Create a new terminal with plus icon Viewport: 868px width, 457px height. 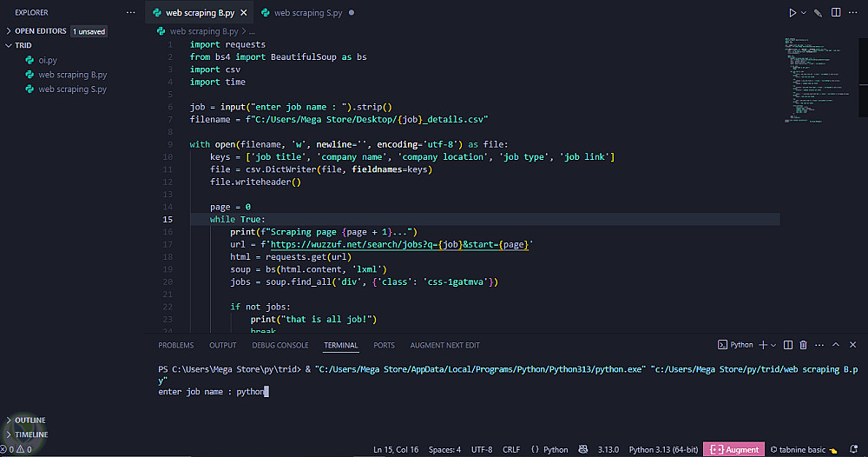(763, 345)
